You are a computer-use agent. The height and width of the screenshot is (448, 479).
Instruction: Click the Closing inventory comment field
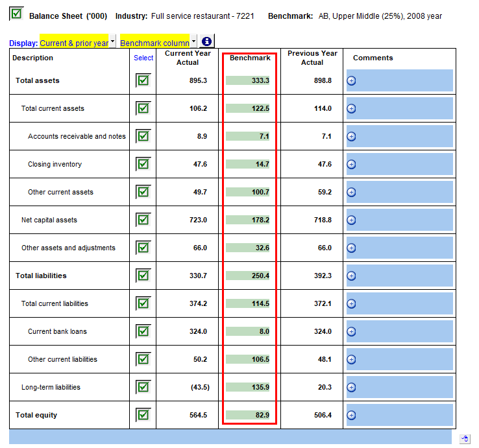tap(400, 164)
